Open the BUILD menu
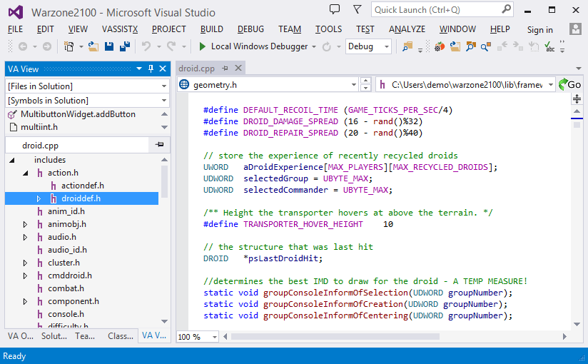Image resolution: width=588 pixels, height=364 pixels. [211, 29]
